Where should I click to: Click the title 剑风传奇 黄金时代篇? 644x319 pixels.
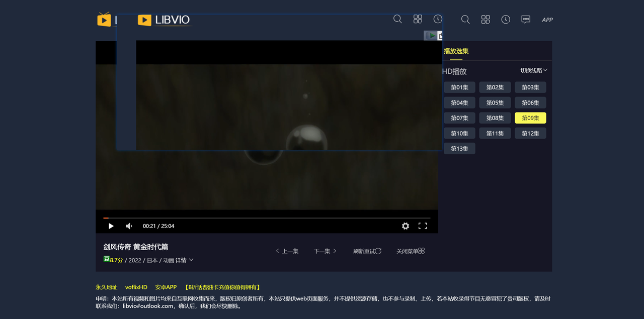[x=136, y=247]
